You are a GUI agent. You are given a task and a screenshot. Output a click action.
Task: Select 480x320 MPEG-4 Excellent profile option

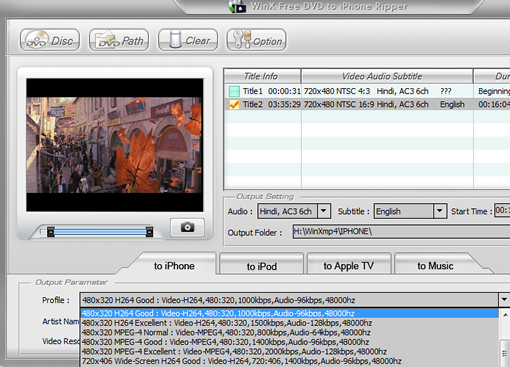289,351
